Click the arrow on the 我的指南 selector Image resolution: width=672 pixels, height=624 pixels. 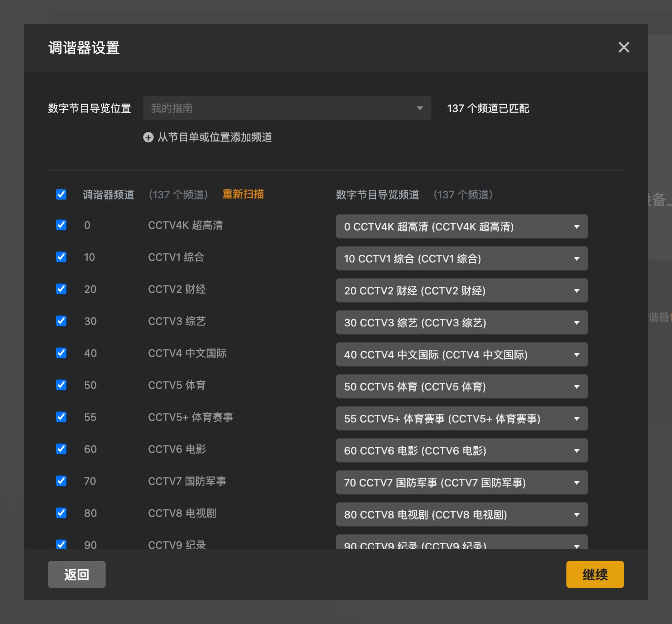click(420, 108)
